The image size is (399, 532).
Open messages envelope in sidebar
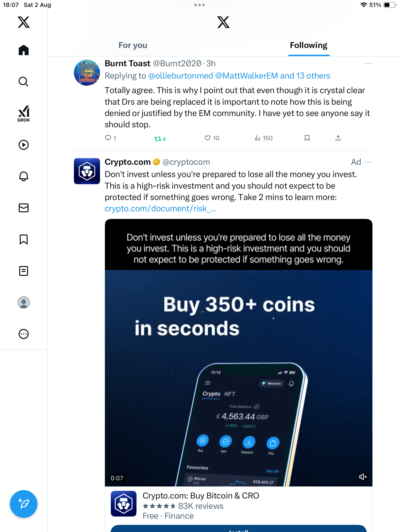24,208
